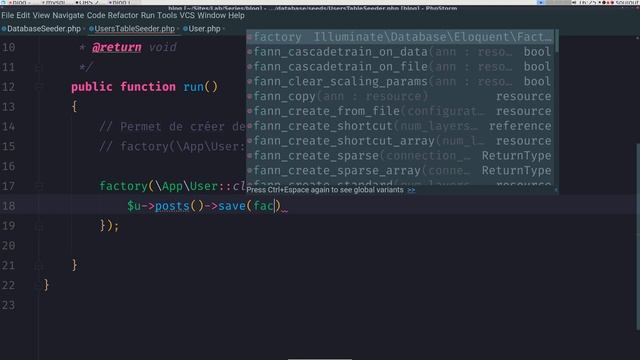Viewport: 640px width, 360px height.
Task: Select fann_create_sparse_array suggestion
Action: pyautogui.click(x=400, y=170)
